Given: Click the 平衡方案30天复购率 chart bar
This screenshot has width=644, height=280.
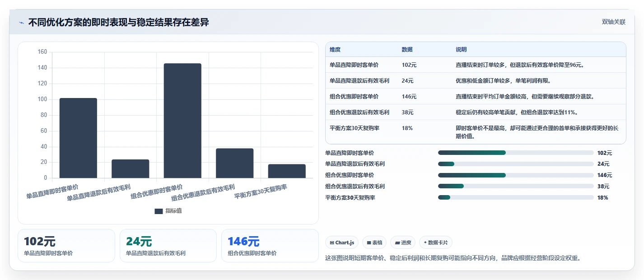Looking at the screenshot, I should tap(287, 171).
